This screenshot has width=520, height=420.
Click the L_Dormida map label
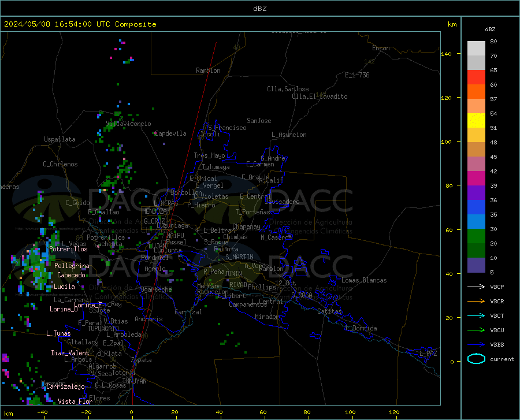(x=361, y=328)
